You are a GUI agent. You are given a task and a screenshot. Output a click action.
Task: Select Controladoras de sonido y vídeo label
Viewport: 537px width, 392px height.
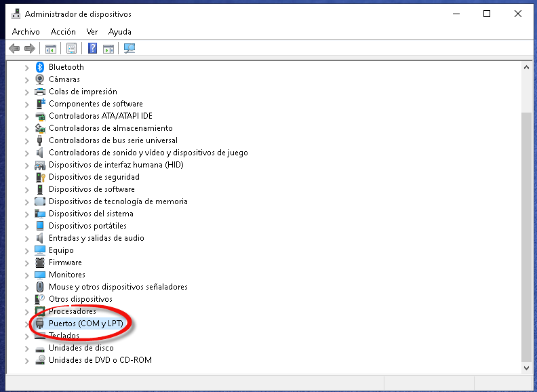click(148, 153)
